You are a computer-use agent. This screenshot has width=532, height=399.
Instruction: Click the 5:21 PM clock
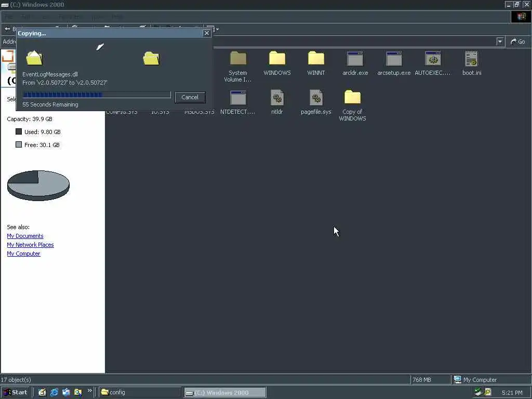pyautogui.click(x=512, y=393)
